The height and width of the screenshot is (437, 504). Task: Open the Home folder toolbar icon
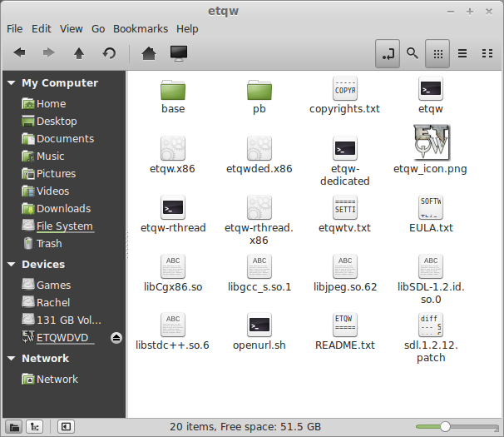(149, 52)
